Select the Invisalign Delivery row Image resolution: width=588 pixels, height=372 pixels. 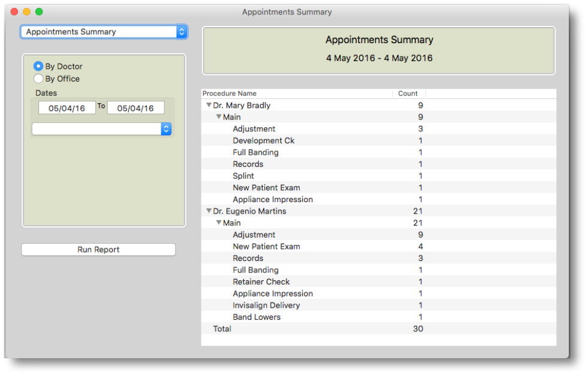(379, 305)
